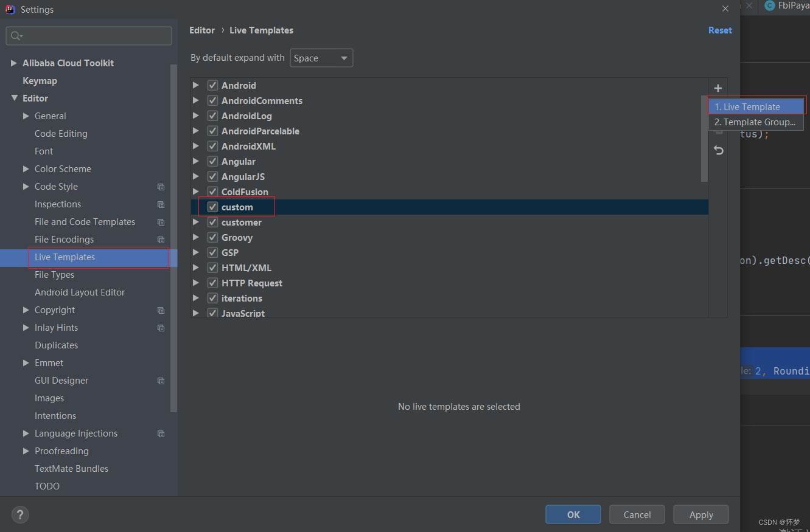810x532 pixels.
Task: Open Code Editing settings
Action: click(x=61, y=133)
